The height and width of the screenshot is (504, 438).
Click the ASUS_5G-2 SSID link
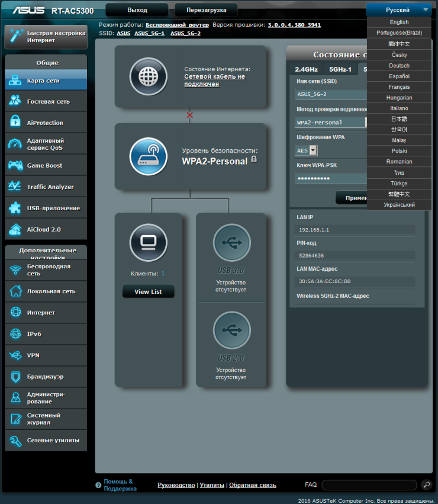[x=185, y=33]
